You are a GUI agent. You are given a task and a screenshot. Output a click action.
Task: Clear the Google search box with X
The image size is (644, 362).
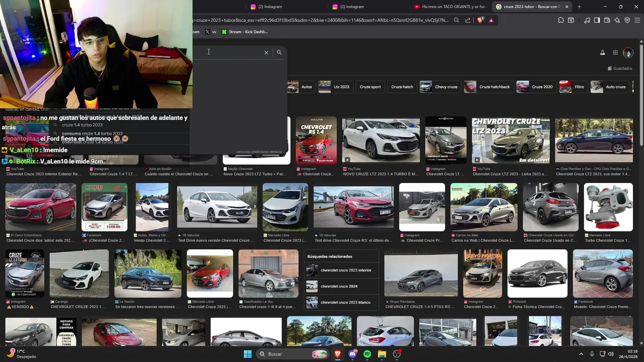pyautogui.click(x=266, y=52)
